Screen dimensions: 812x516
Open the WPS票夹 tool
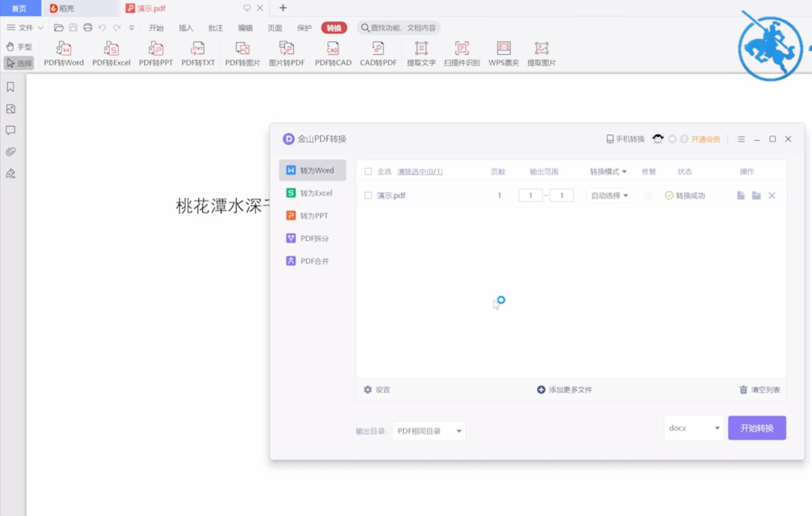(x=503, y=54)
